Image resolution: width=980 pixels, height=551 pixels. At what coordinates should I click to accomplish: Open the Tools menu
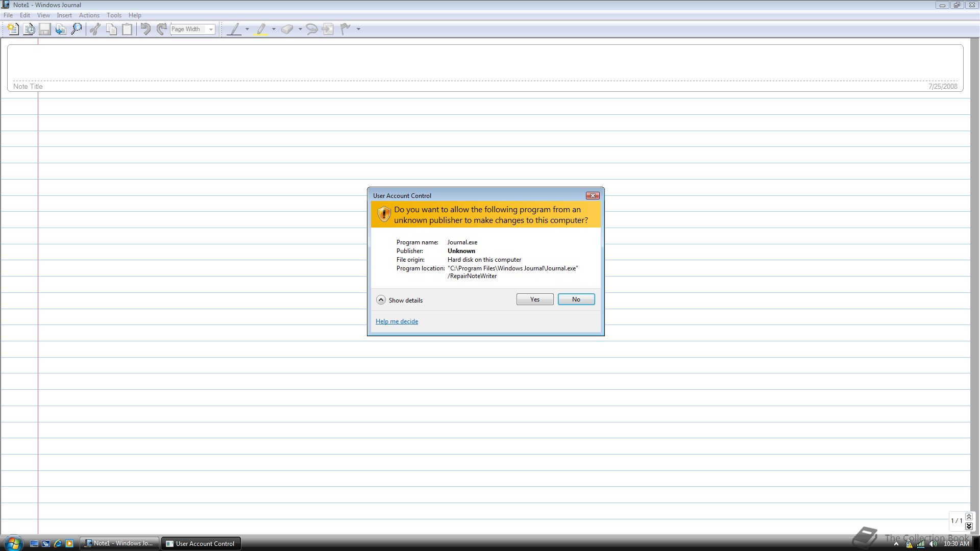(x=114, y=15)
